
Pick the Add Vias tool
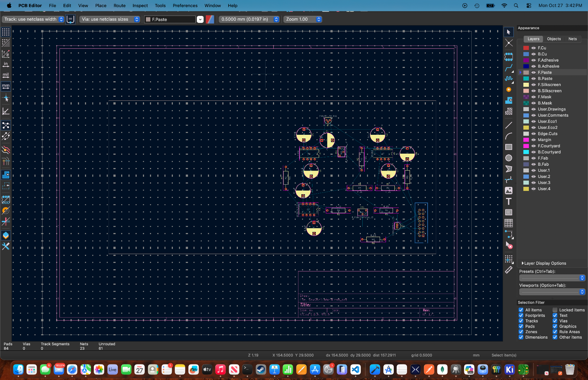509,89
